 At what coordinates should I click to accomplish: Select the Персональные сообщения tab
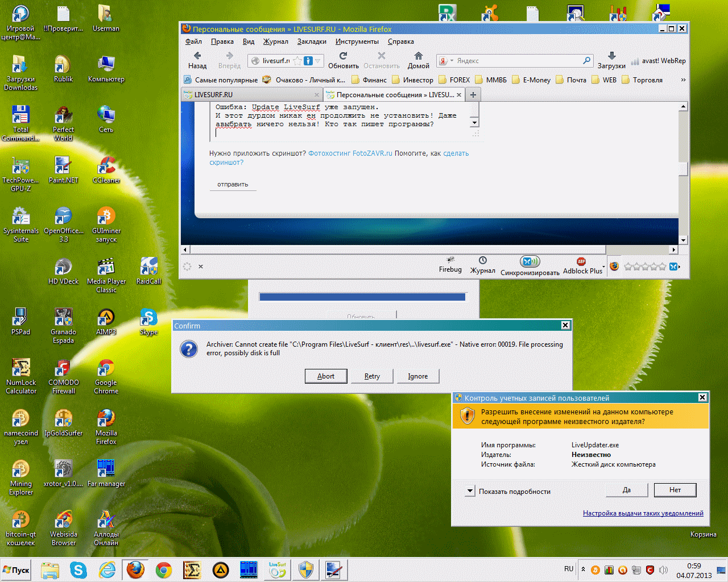coord(394,94)
